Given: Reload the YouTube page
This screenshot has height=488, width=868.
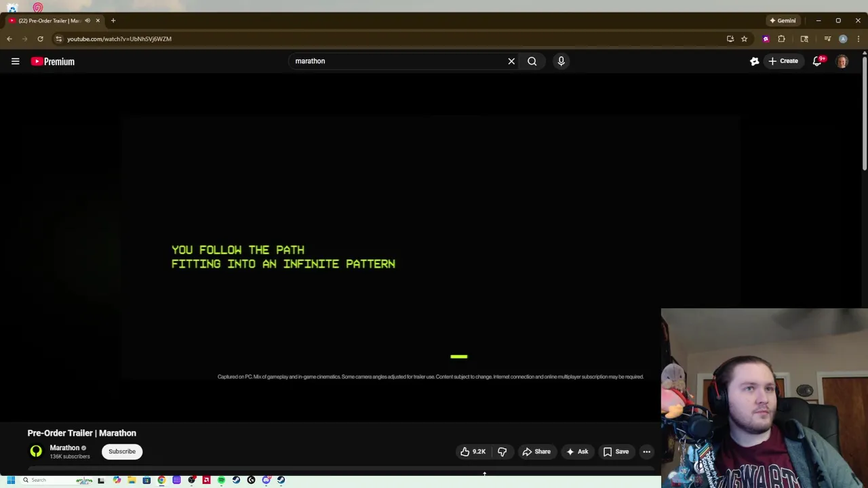Looking at the screenshot, I should 41,39.
